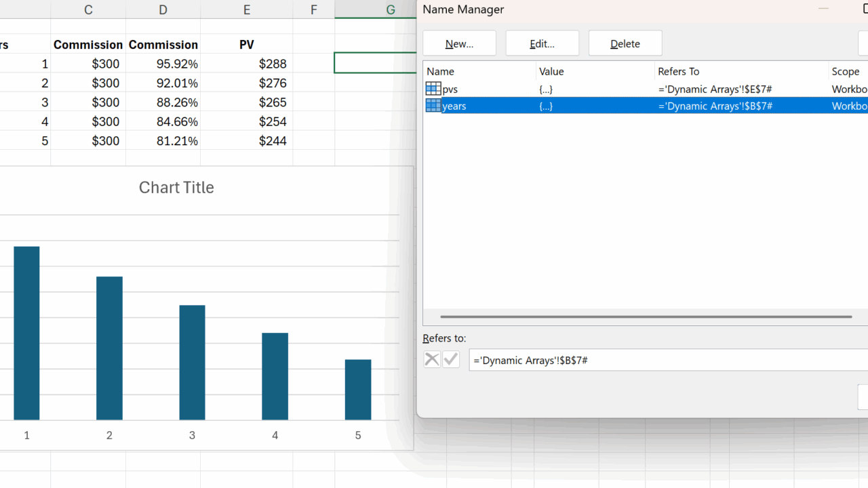Image resolution: width=868 pixels, height=488 pixels.
Task: Click the horizontal scrollbar in the names list
Action: (645, 317)
